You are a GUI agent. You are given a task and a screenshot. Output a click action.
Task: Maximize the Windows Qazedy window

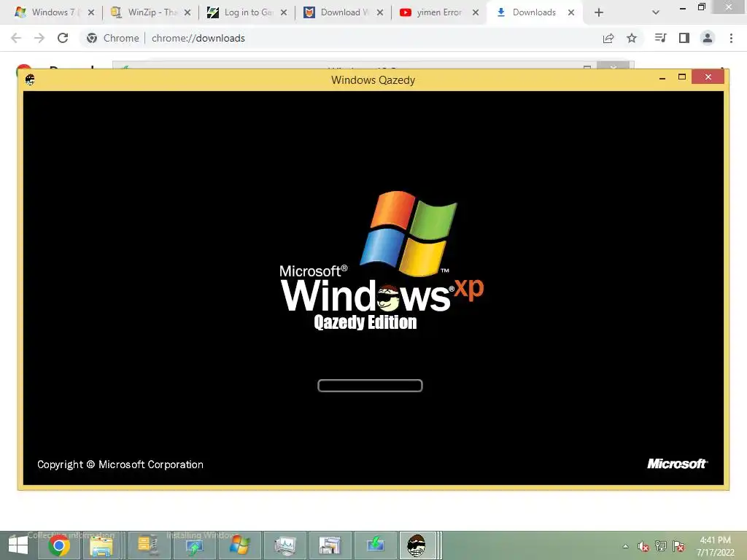(x=682, y=77)
